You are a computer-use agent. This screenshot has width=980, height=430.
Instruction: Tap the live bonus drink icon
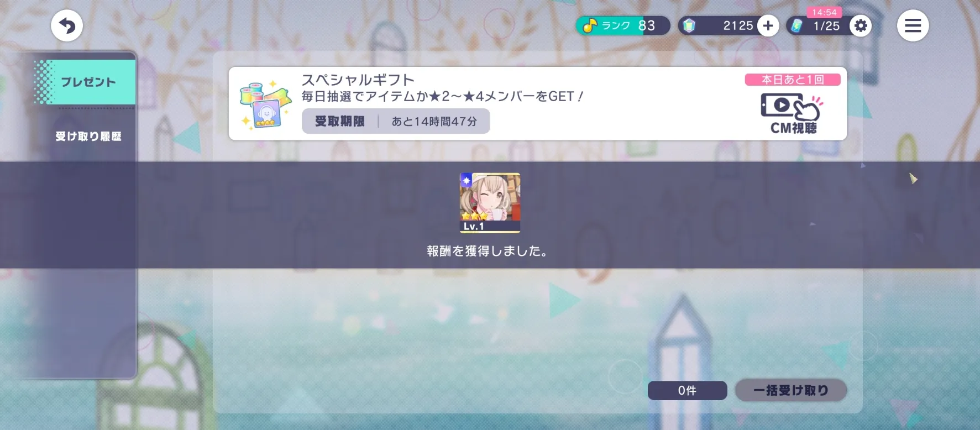[796, 25]
